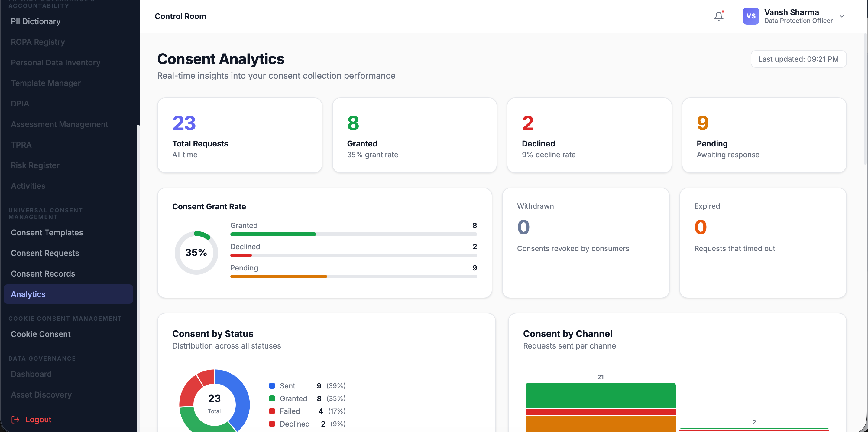Click the Total Requests card
This screenshot has width=868, height=432.
point(240,135)
